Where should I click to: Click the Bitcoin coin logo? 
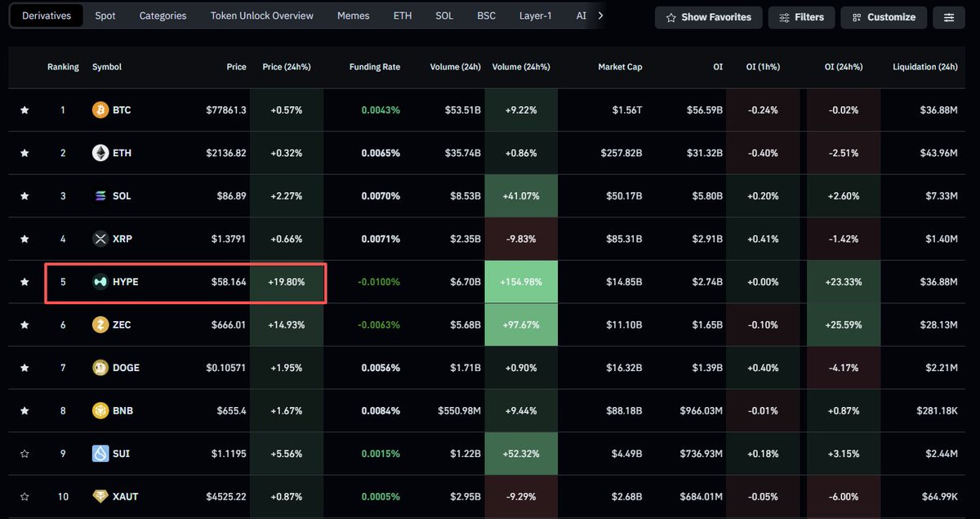[x=100, y=110]
